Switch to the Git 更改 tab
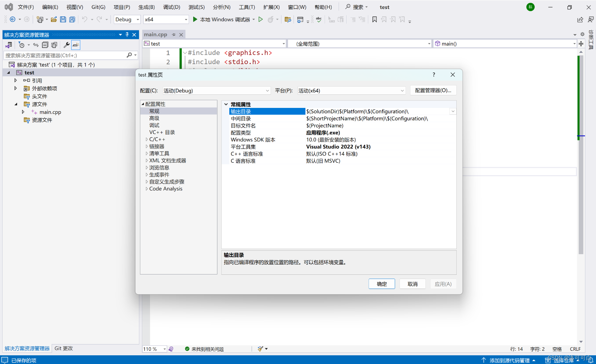 point(64,348)
